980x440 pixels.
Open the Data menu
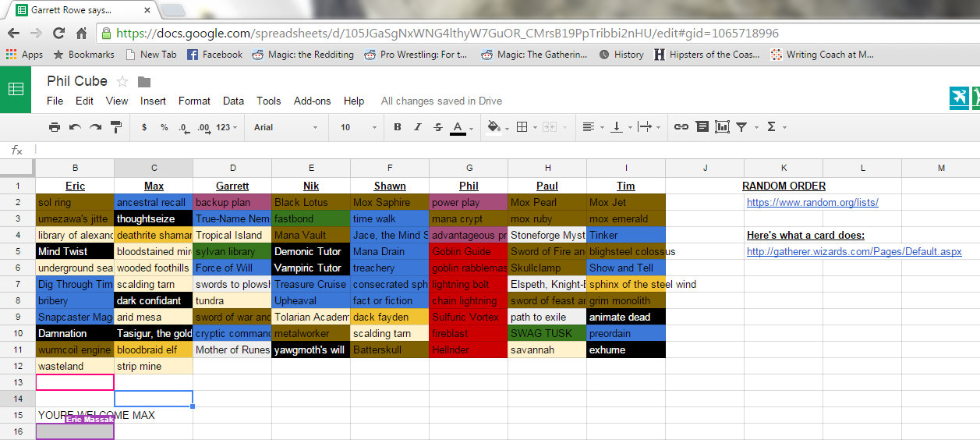233,101
